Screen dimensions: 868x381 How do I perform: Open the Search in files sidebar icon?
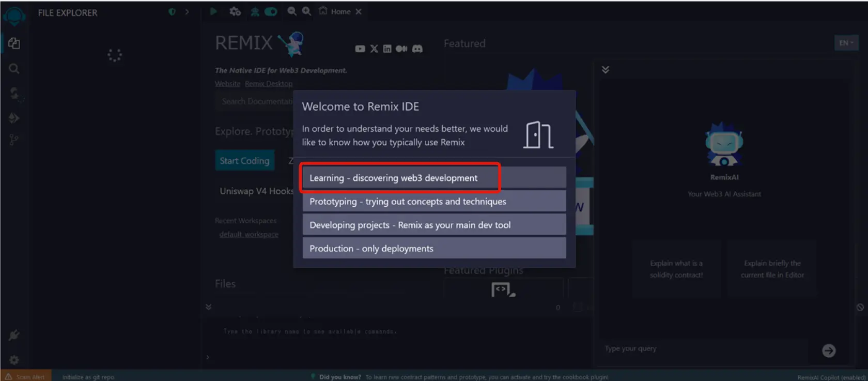tap(14, 68)
